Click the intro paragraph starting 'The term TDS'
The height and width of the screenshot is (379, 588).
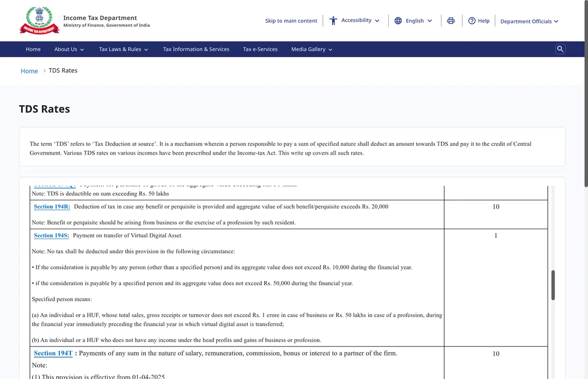280,148
